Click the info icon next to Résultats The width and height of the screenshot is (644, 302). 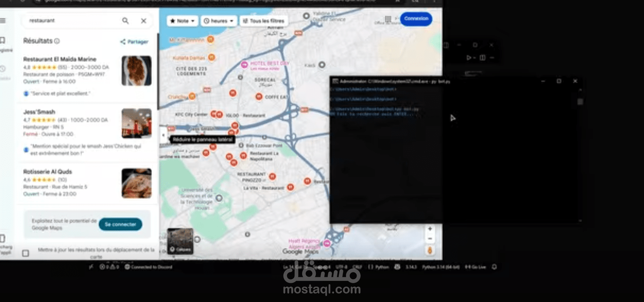pos(56,41)
